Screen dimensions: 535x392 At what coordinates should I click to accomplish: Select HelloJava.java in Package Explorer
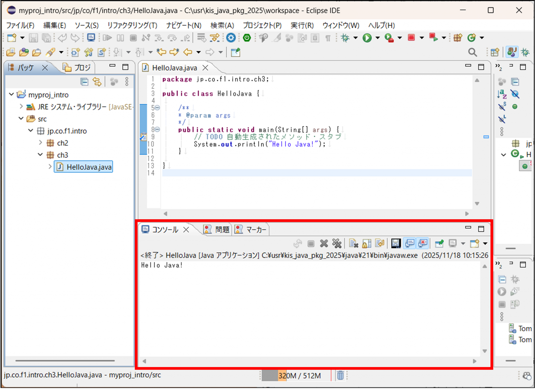[89, 167]
